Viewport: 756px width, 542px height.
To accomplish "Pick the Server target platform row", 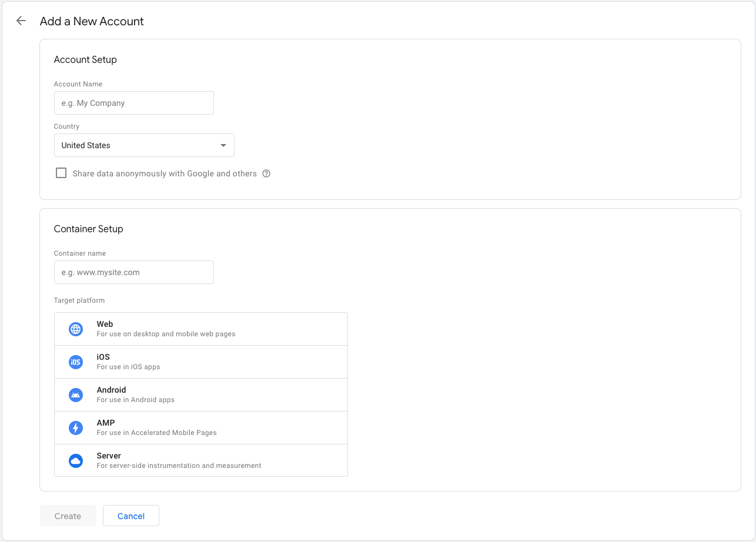I will (200, 461).
